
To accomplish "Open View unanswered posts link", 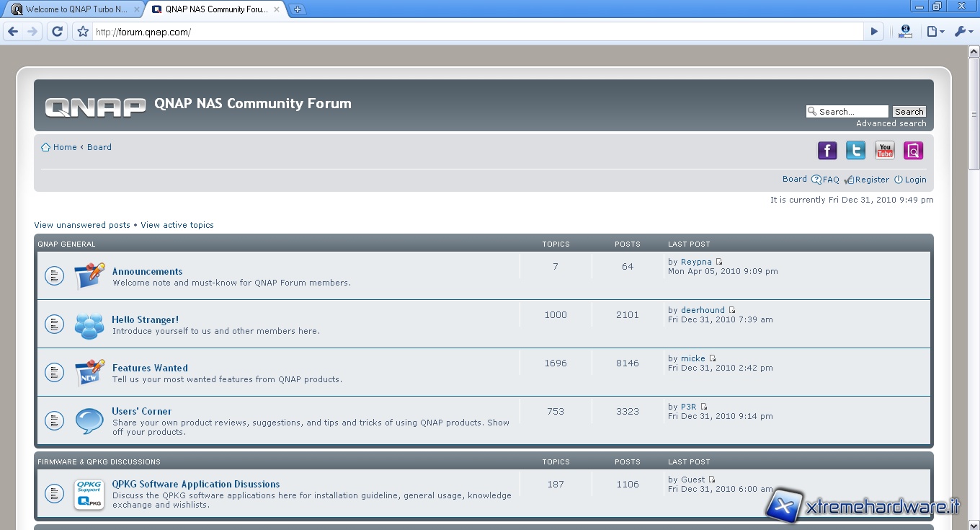I will (82, 225).
